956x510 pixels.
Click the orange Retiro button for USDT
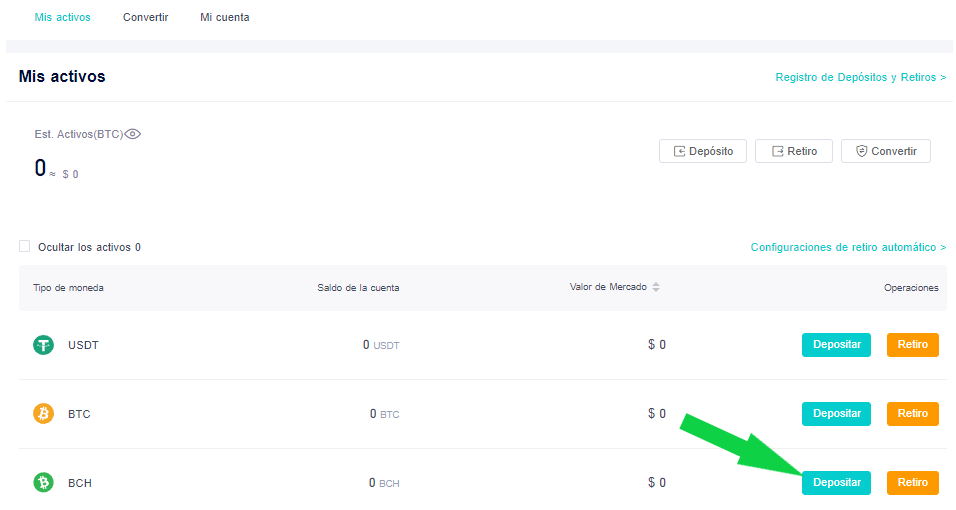[912, 345]
